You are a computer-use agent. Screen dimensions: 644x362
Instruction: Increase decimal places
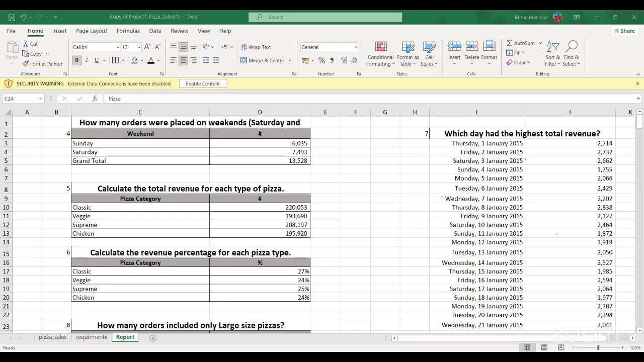pos(344,60)
